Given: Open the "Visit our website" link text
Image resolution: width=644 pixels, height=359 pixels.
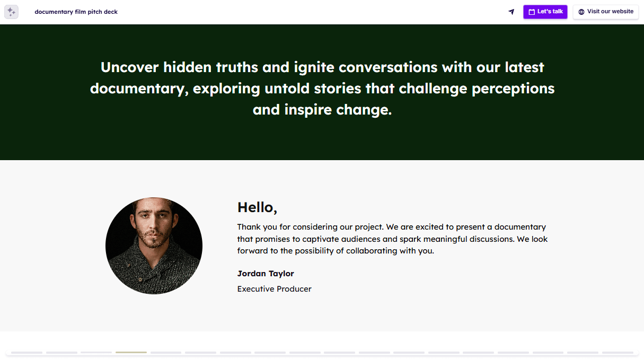Looking at the screenshot, I should point(610,12).
